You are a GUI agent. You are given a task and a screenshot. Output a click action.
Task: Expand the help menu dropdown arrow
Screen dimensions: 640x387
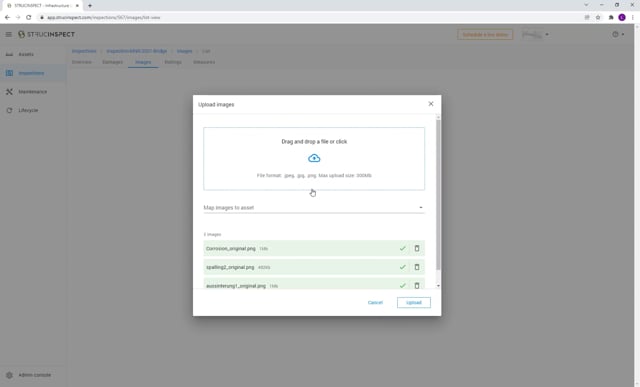623,34
